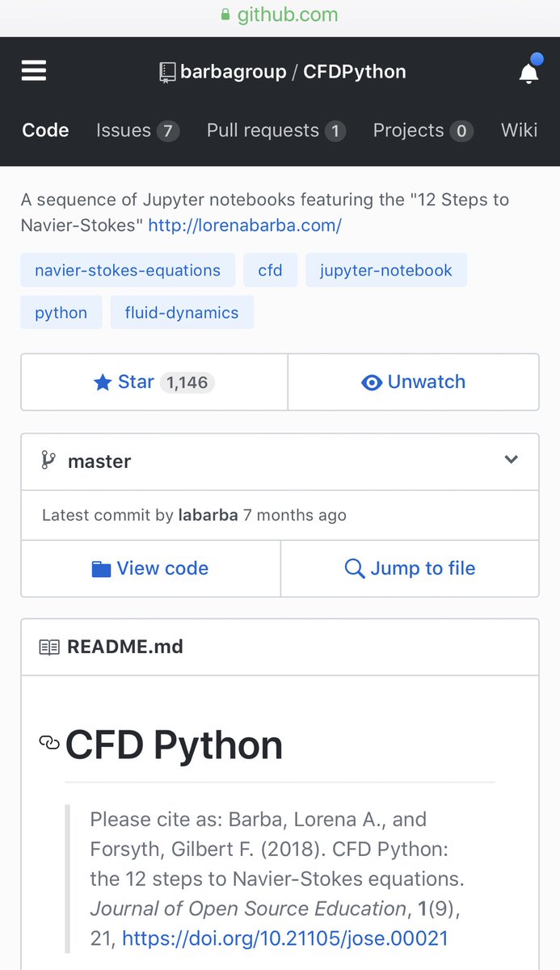Click the git branch icon beside master

point(48,461)
